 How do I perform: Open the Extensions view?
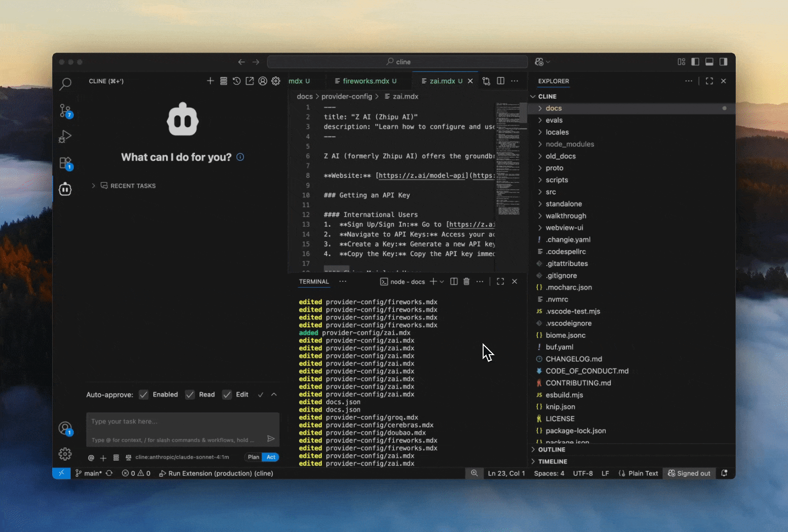click(x=65, y=163)
